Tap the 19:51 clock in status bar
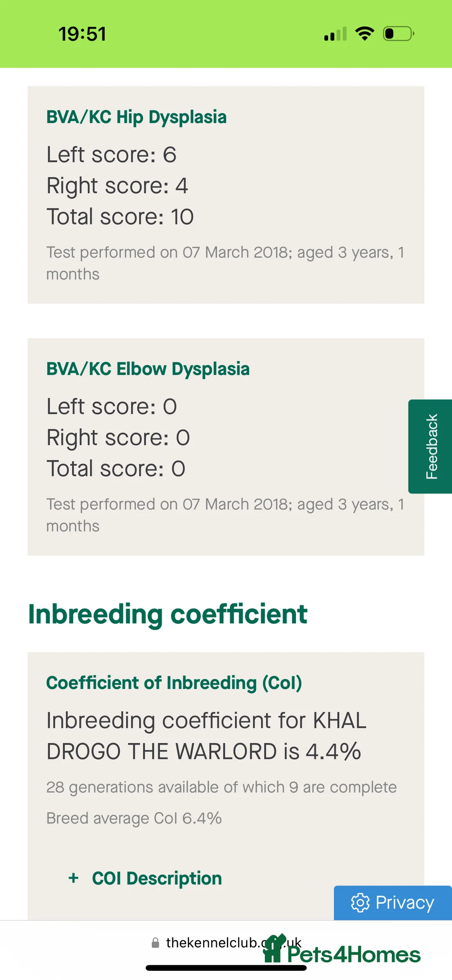Image resolution: width=452 pixels, height=980 pixels. tap(82, 34)
